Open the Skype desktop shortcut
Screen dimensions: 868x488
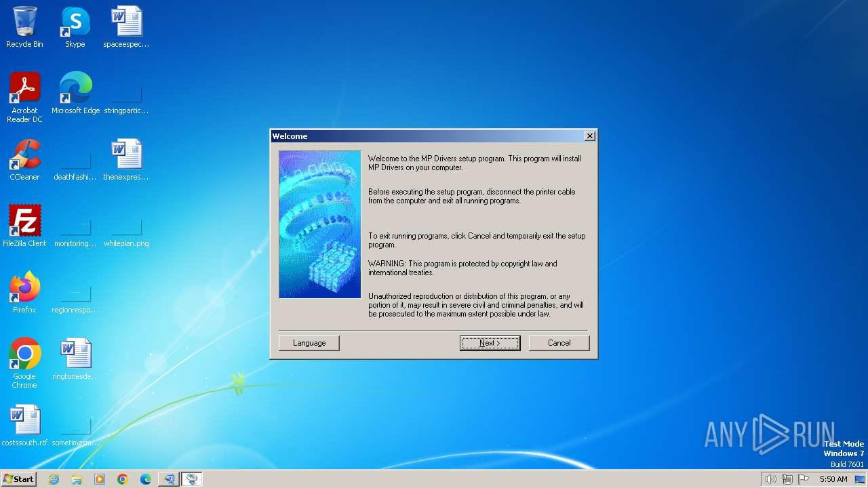pos(75,27)
